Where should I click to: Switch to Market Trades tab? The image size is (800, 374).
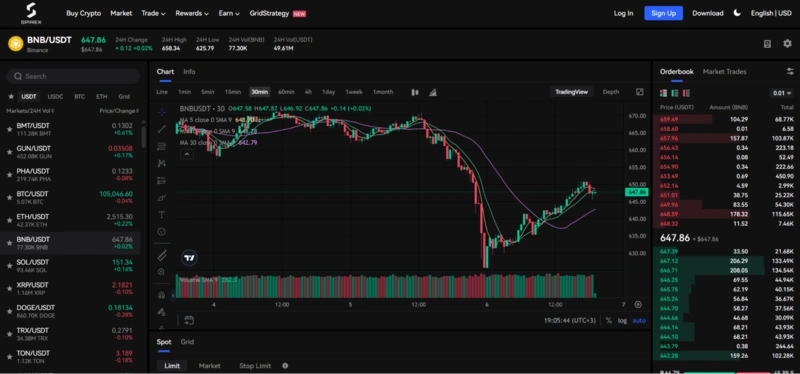click(x=724, y=72)
